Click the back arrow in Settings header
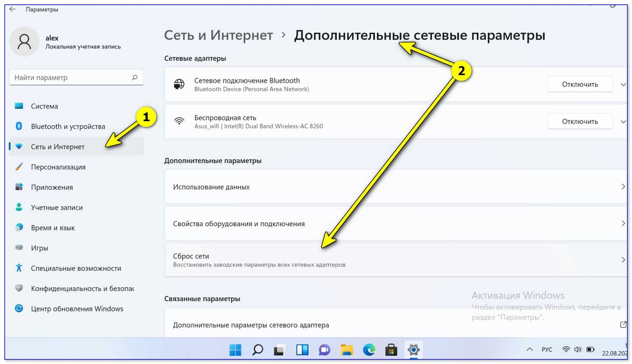Screen dimensions: 632x364 (13, 9)
